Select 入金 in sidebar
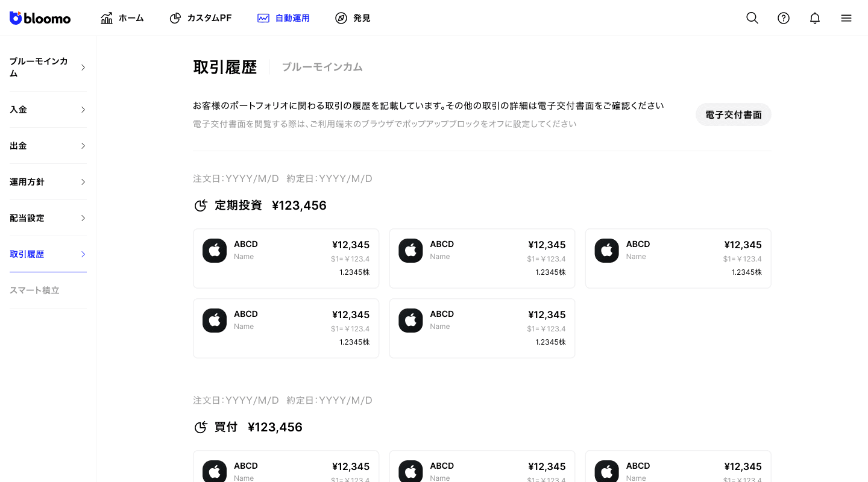 48,110
